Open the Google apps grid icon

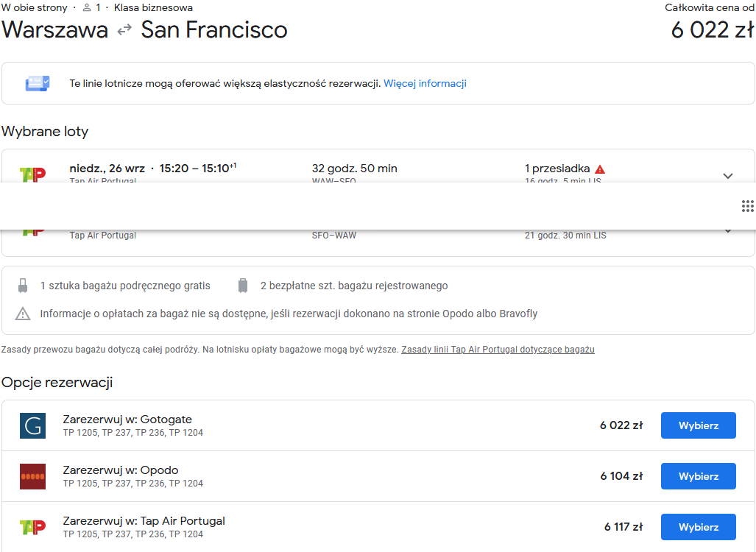tap(747, 206)
